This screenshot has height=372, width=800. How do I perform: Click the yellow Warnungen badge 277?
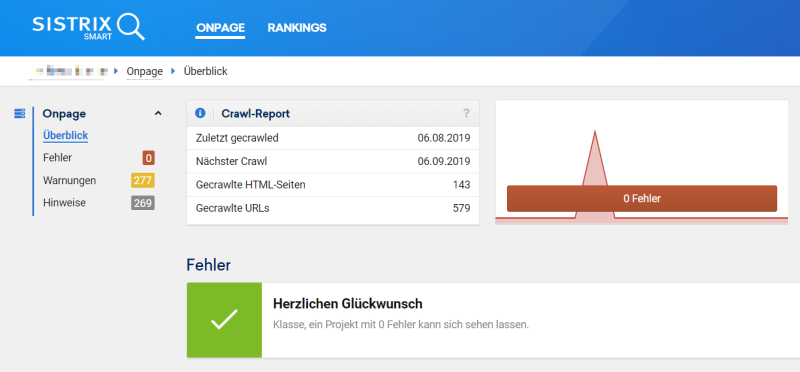143,181
